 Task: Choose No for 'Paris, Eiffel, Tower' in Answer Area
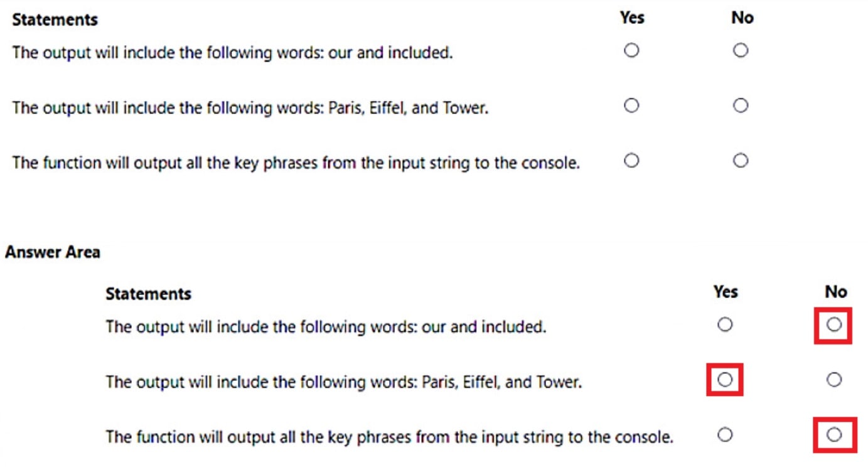pyautogui.click(x=833, y=380)
